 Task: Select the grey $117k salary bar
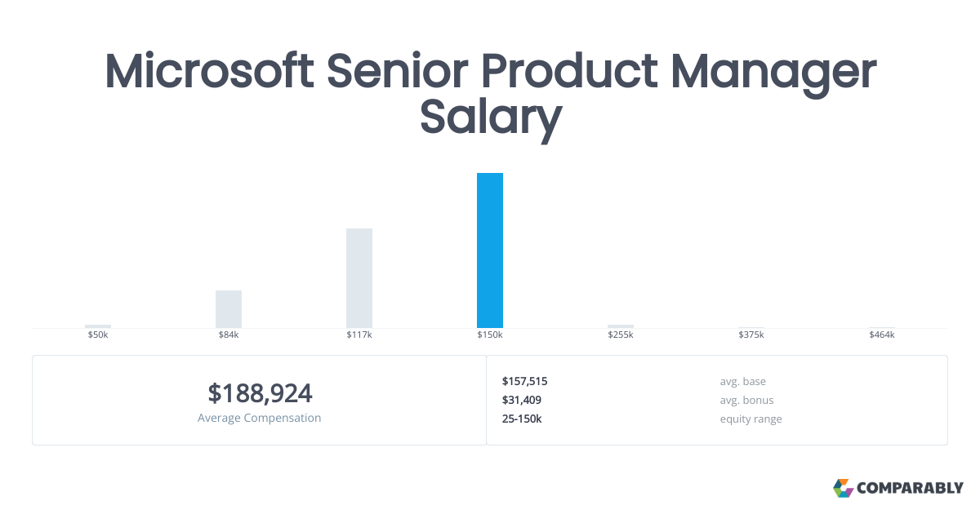coord(359,278)
